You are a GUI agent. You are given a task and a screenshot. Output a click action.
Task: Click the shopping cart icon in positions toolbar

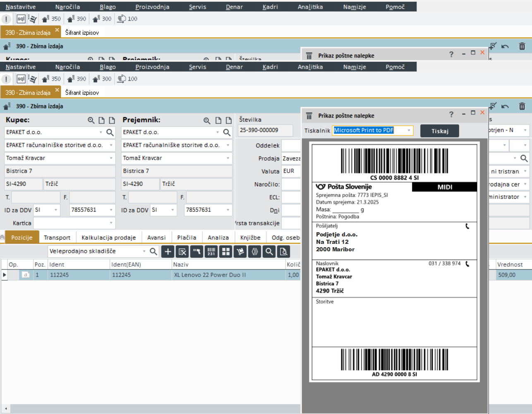coord(240,251)
